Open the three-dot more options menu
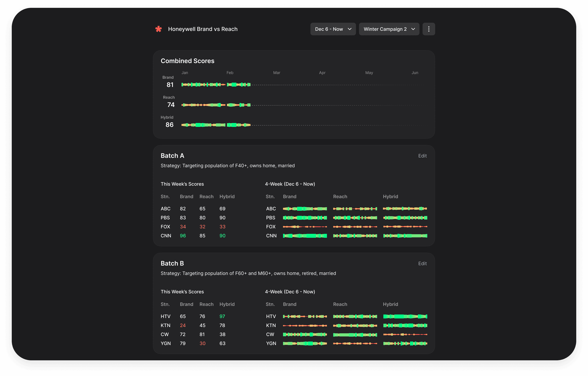Image resolution: width=588 pixels, height=376 pixels. coord(428,29)
